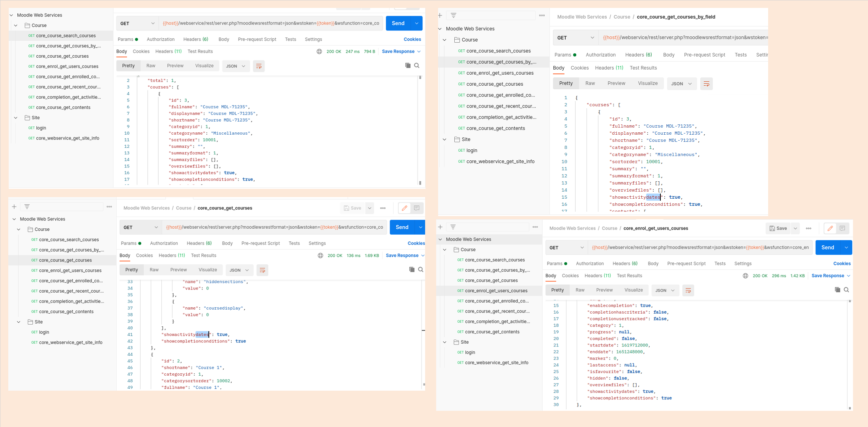The height and width of the screenshot is (427, 868).
Task: Collapse the Course folder in core_course_search_courses sidebar
Action: point(16,25)
